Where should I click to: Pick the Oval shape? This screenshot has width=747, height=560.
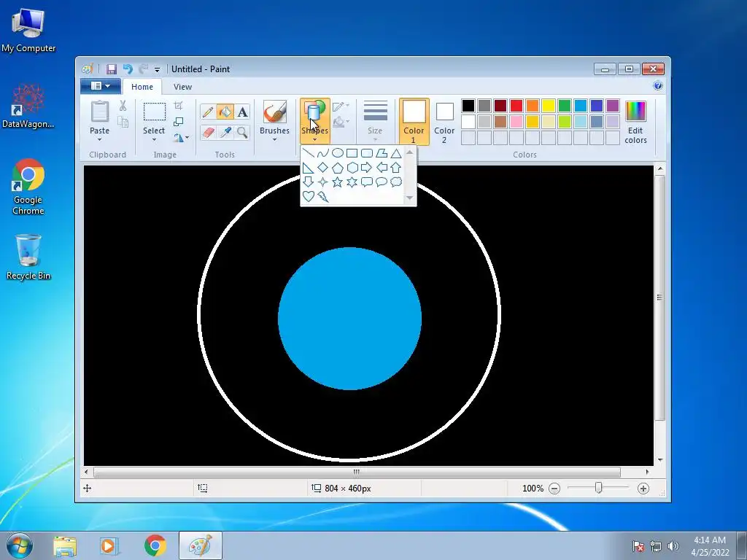337,153
